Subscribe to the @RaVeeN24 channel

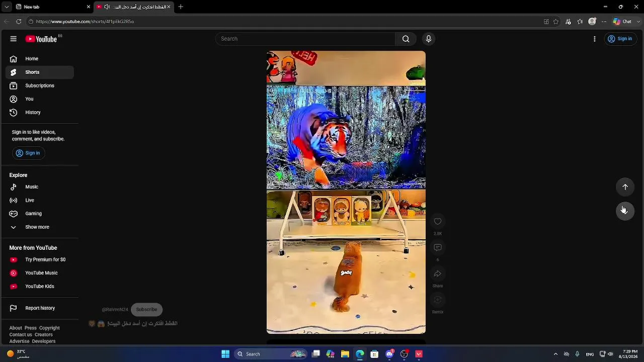pos(146,309)
